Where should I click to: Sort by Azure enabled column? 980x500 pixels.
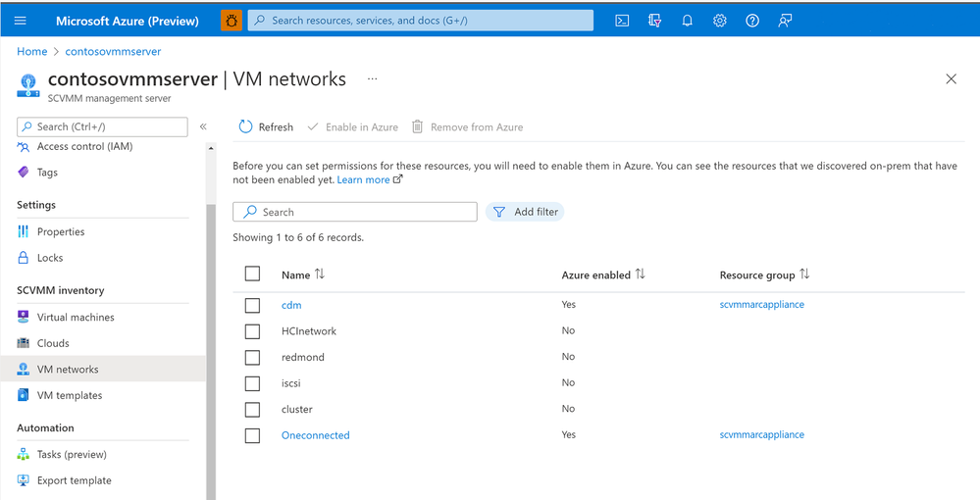point(641,275)
